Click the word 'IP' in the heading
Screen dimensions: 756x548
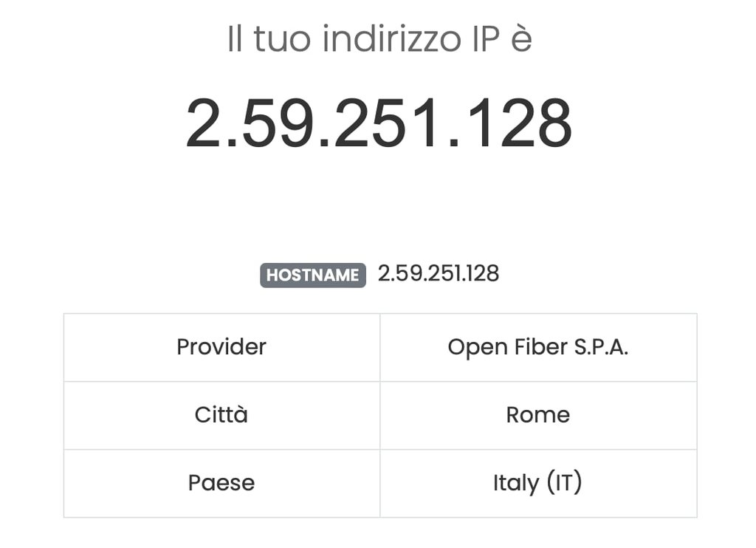(x=484, y=38)
